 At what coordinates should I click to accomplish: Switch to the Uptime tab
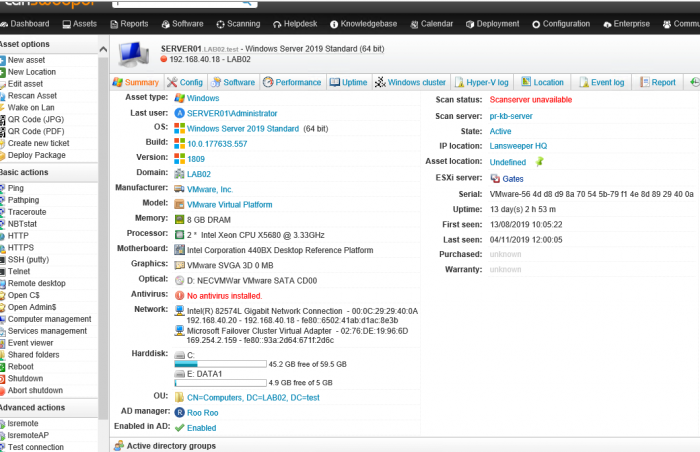click(349, 82)
